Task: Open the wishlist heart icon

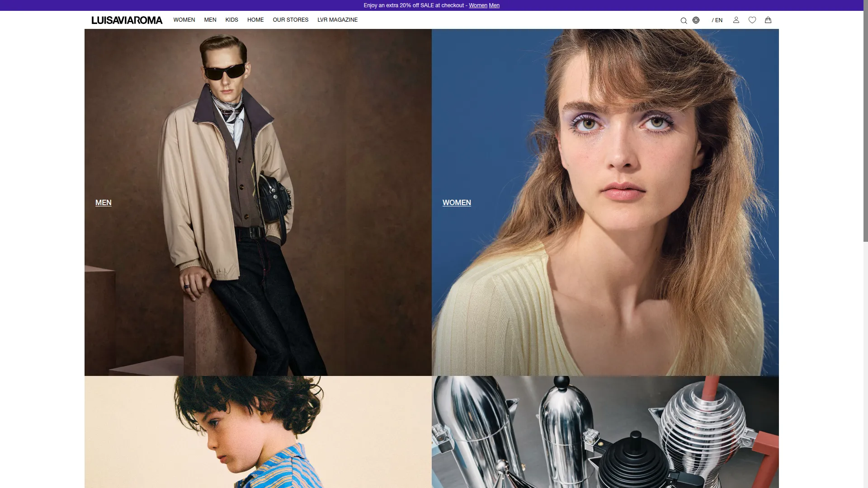Action: tap(752, 20)
